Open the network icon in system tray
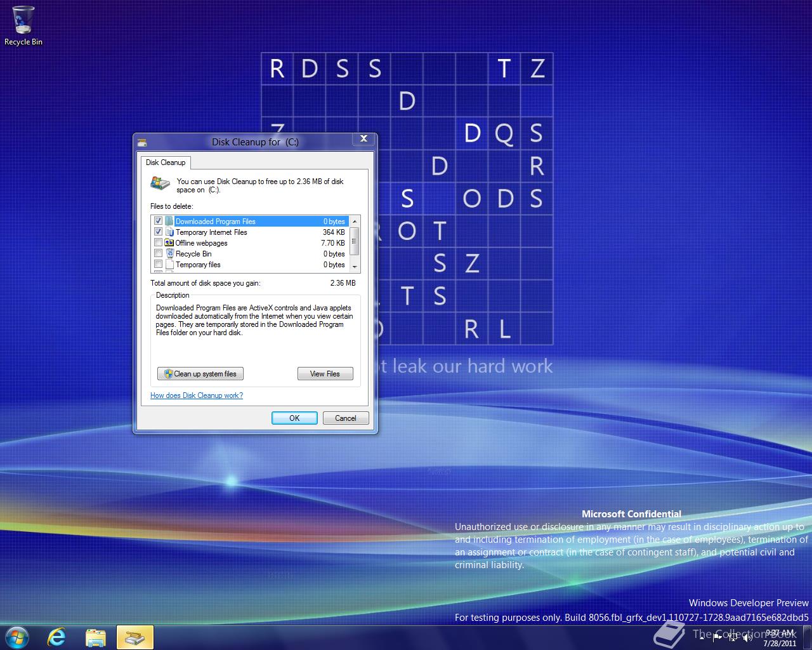The image size is (812, 650). tap(733, 638)
